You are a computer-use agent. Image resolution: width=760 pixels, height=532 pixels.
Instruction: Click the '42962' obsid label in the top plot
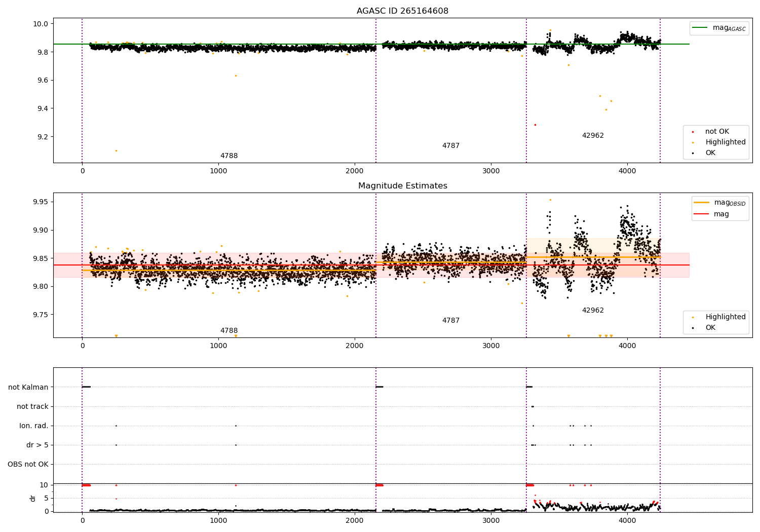click(x=593, y=136)
